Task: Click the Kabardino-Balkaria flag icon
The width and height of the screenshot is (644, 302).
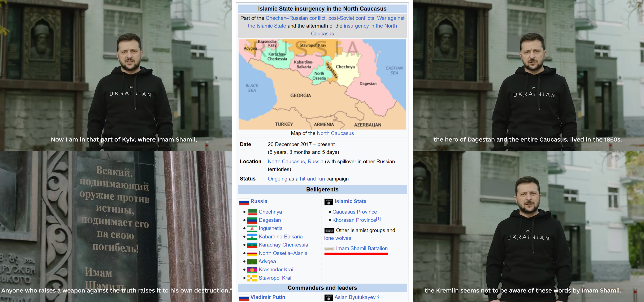Action: (x=252, y=237)
